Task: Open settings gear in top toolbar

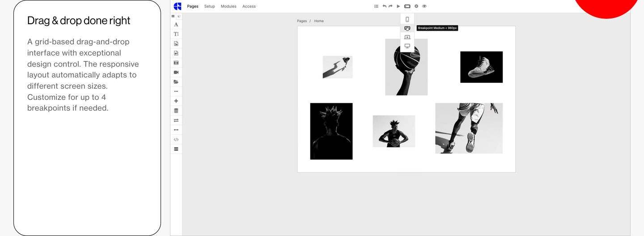Action: (x=416, y=6)
